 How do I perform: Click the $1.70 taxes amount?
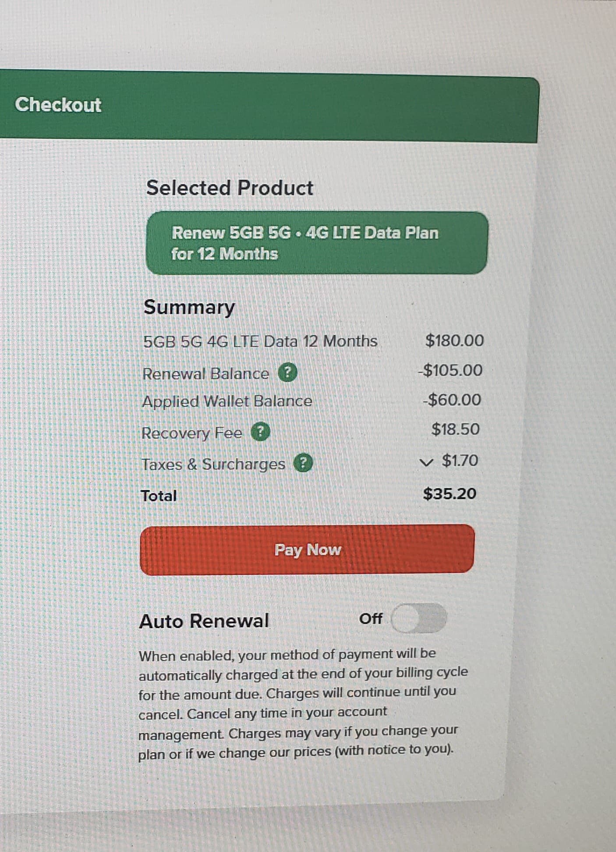pyautogui.click(x=460, y=461)
